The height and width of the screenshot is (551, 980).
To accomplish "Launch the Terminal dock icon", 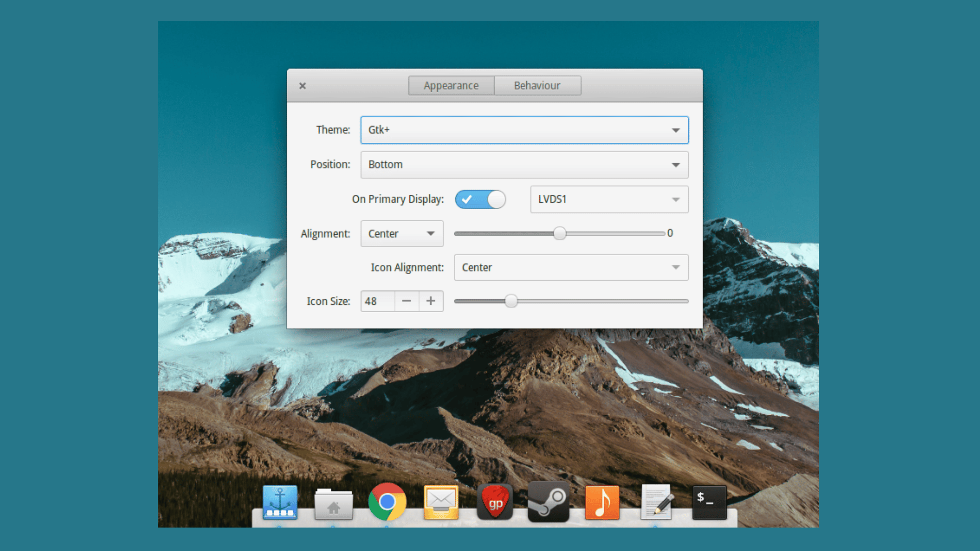I will pyautogui.click(x=709, y=502).
